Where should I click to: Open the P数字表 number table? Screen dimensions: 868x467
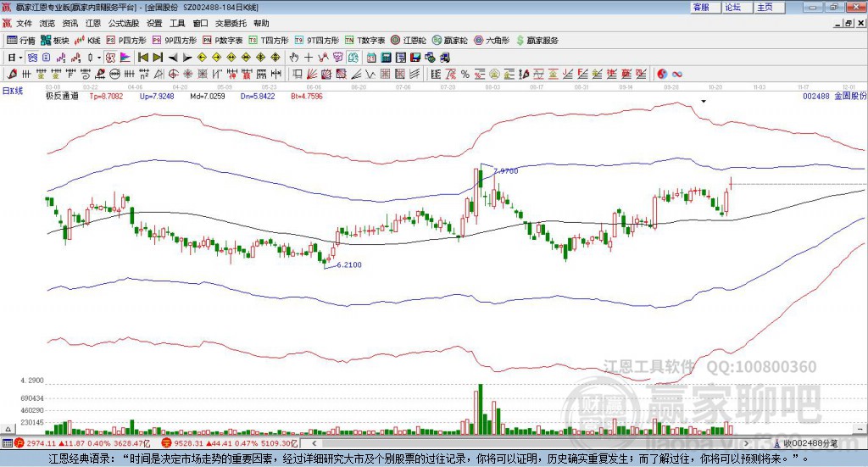click(x=223, y=41)
